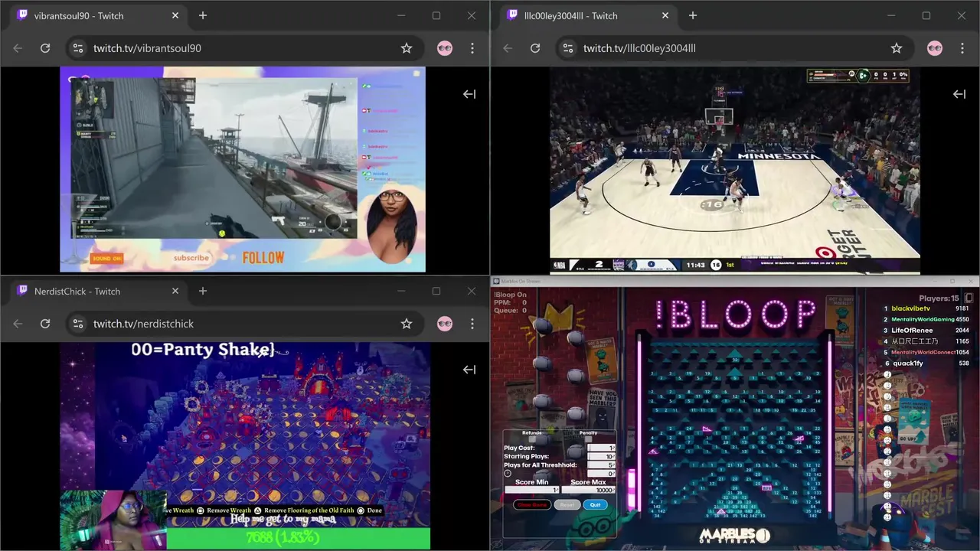The width and height of the screenshot is (980, 551).
Task: Bookmark the vibrantsoul90 page with the star
Action: [x=407, y=48]
